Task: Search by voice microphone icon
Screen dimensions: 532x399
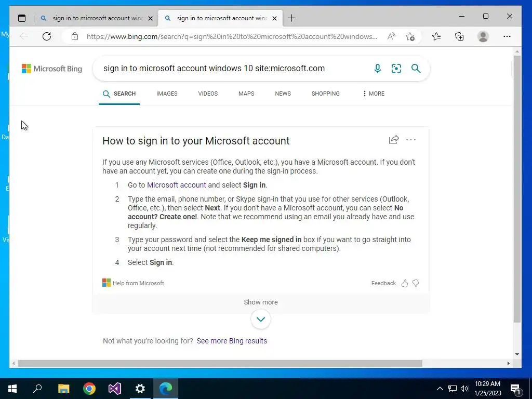Action: (x=377, y=69)
